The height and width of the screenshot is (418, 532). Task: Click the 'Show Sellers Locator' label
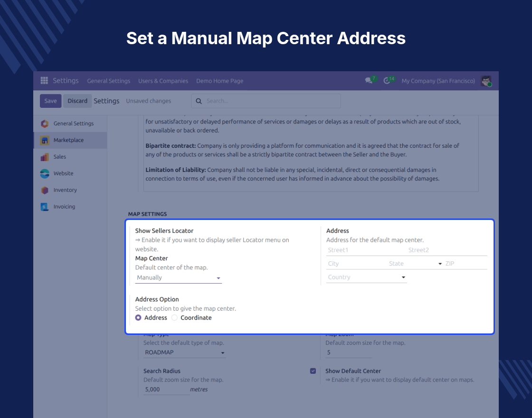coord(164,231)
